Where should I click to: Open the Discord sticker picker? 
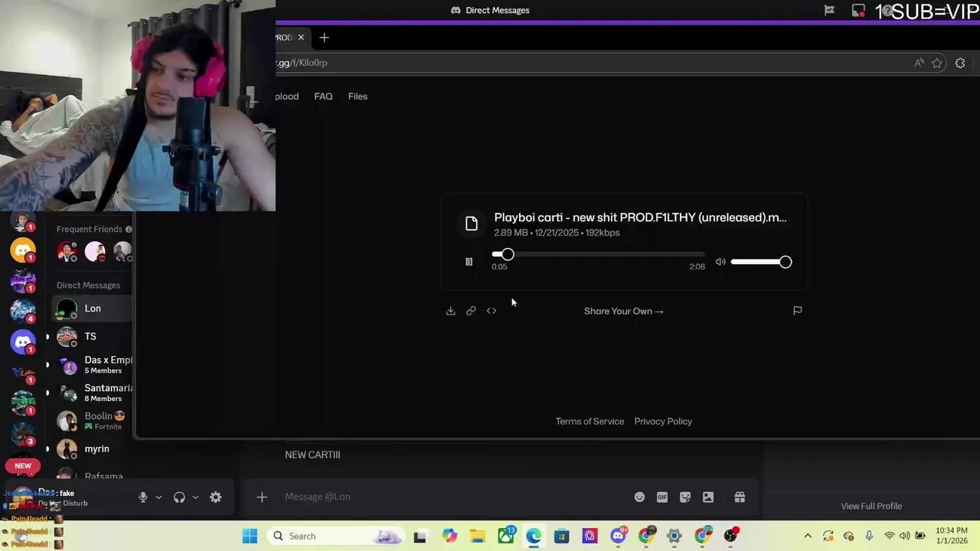685,497
